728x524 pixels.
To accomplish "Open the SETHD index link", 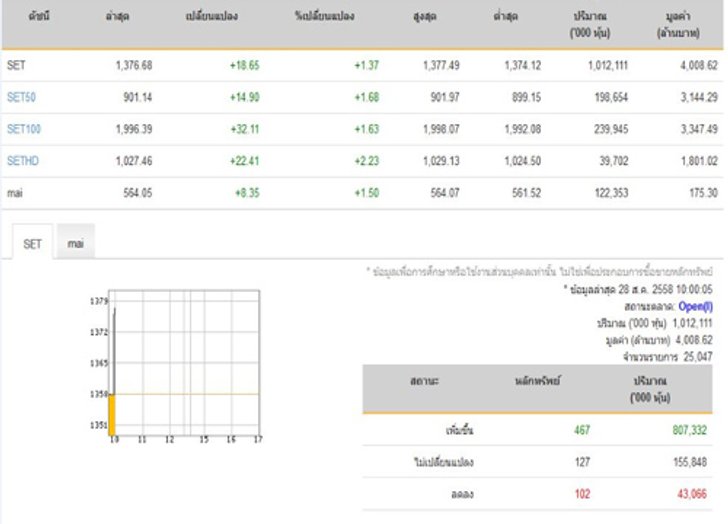I will (23, 161).
